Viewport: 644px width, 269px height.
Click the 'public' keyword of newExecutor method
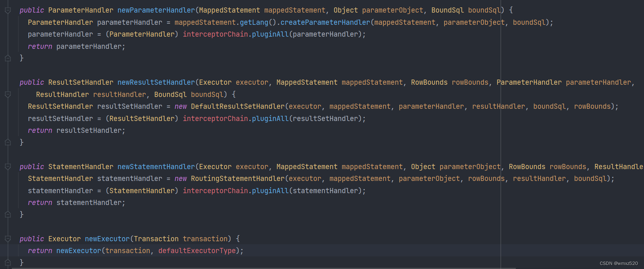32,239
